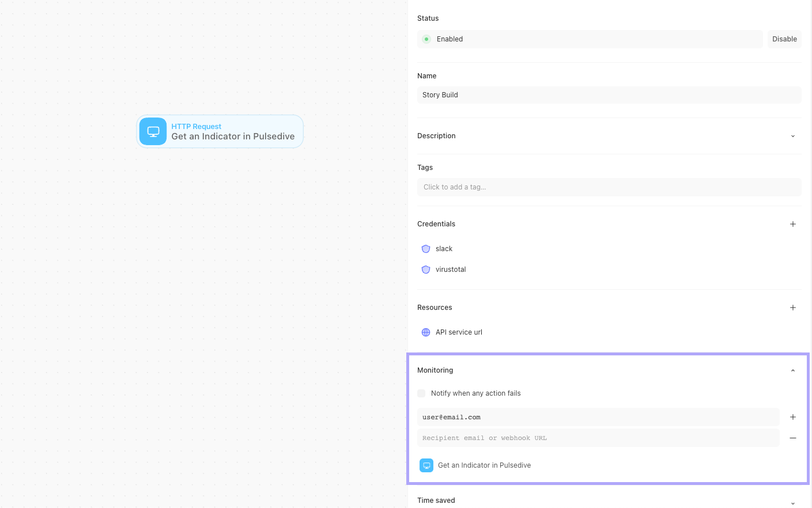This screenshot has height=508, width=812.
Task: Click the virustotal credential shield icon
Action: pyautogui.click(x=426, y=270)
